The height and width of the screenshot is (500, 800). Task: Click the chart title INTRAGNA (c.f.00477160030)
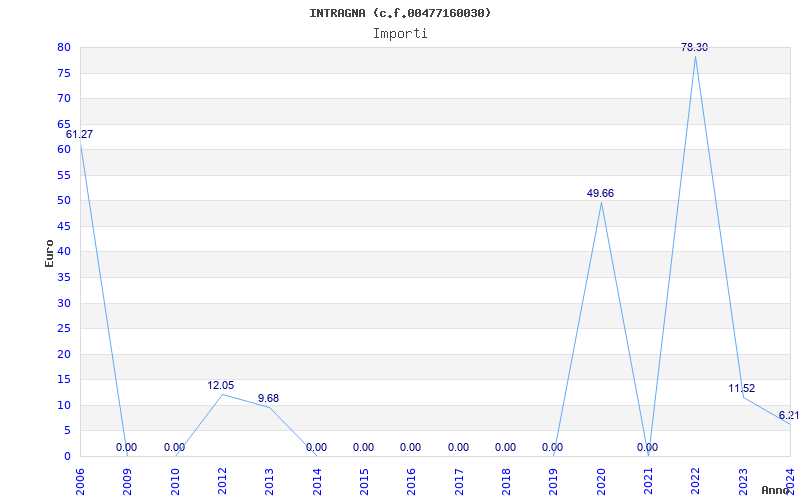[400, 13]
